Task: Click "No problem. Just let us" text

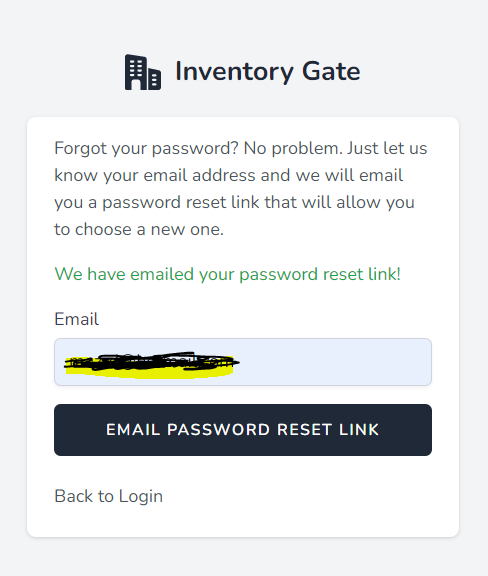Action: click(336, 148)
